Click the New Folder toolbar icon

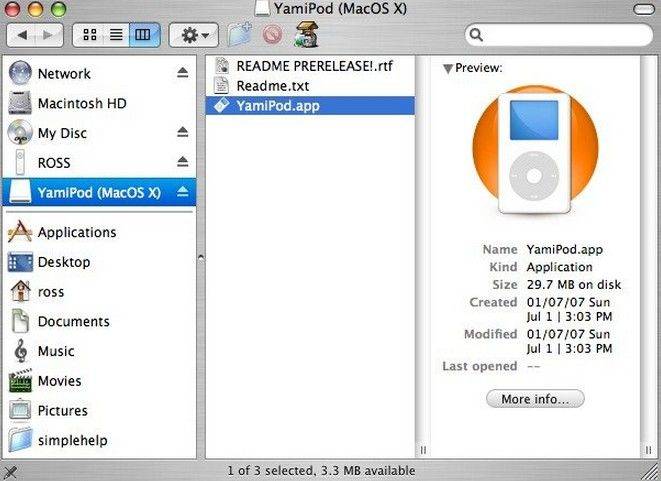click(239, 35)
